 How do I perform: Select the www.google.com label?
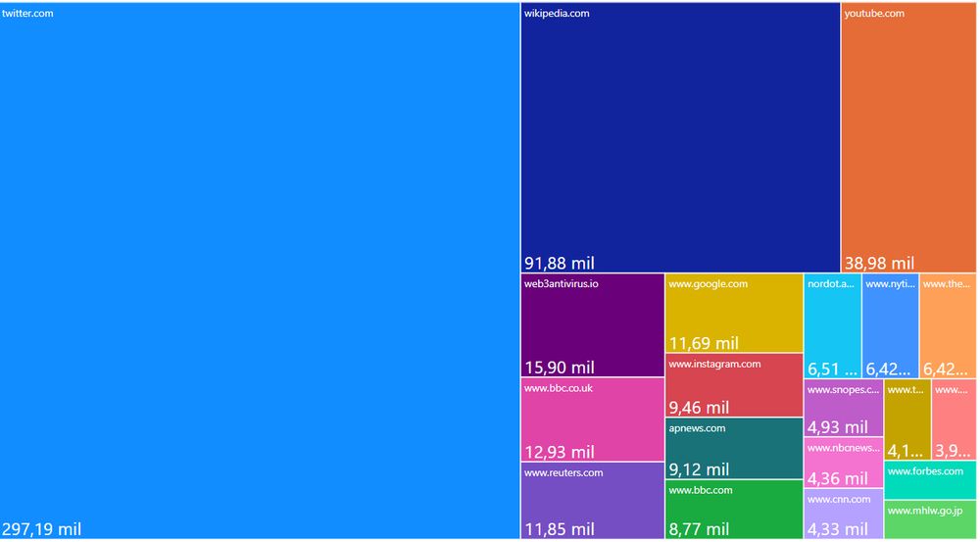(709, 284)
